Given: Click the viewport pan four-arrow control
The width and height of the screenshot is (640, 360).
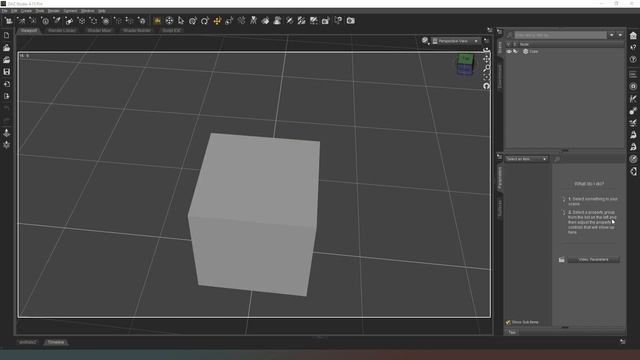Looking at the screenshot, I should (x=486, y=59).
